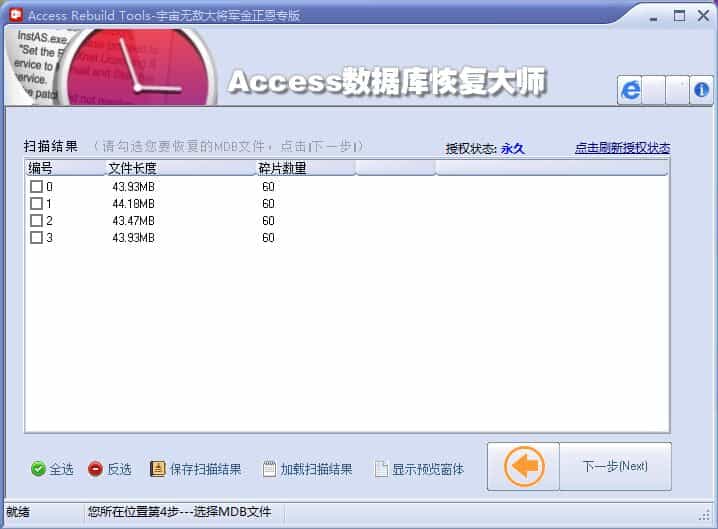This screenshot has height=529, width=718.
Task: Click the 编号 column header
Action: pos(65,168)
